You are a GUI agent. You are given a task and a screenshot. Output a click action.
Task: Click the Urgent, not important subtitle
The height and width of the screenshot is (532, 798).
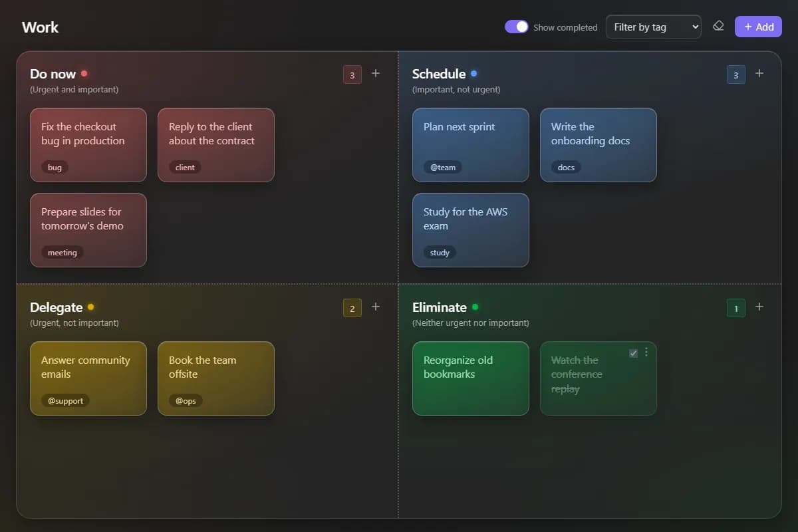point(74,323)
